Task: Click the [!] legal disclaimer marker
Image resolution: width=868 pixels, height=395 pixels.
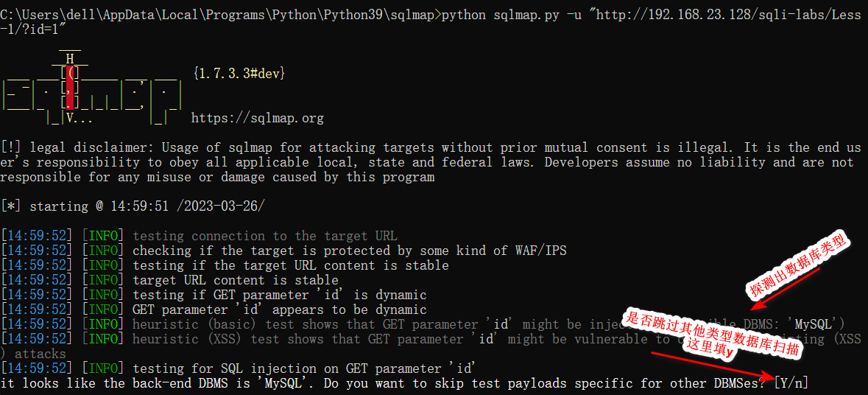Action: pos(9,147)
